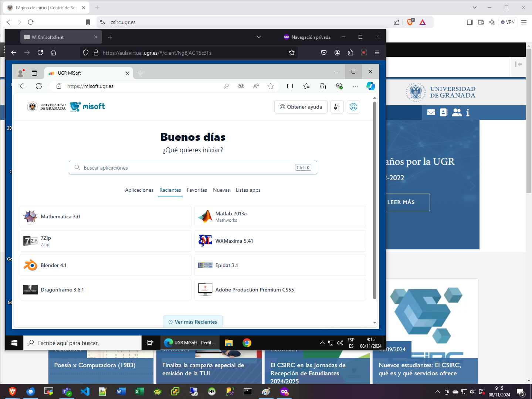Open Brave Wallet icon

[481, 22]
